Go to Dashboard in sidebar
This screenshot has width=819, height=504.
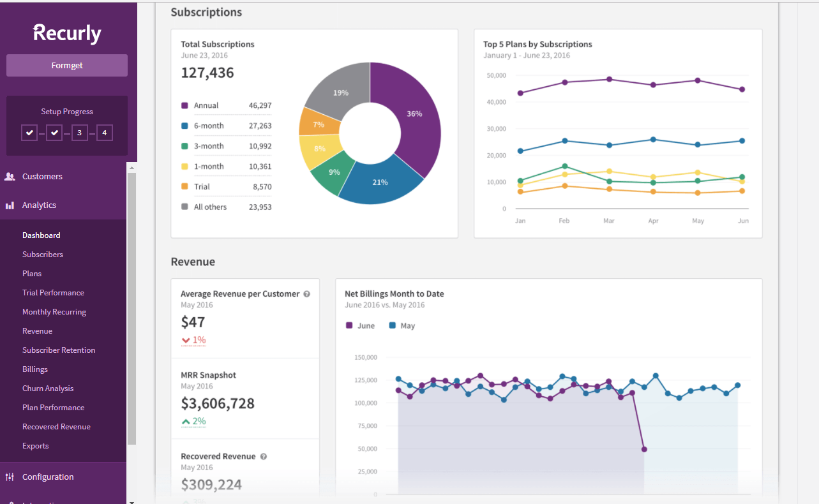pos(41,235)
